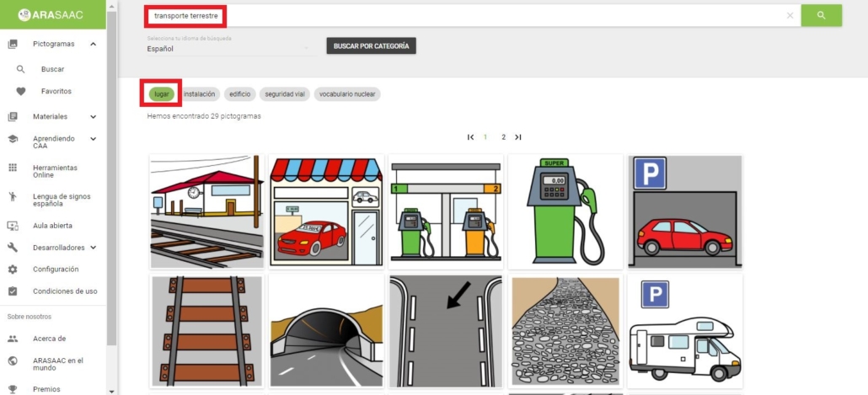Screen dimensions: 868x395
Task: Open the car dealership pictogram
Action: [326, 212]
